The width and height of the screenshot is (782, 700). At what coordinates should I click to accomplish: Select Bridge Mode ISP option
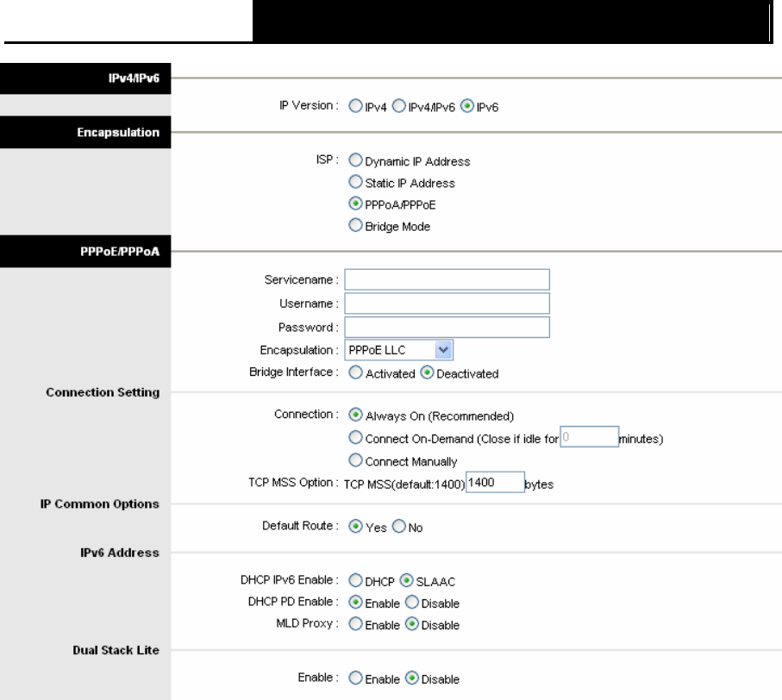pyautogui.click(x=355, y=225)
